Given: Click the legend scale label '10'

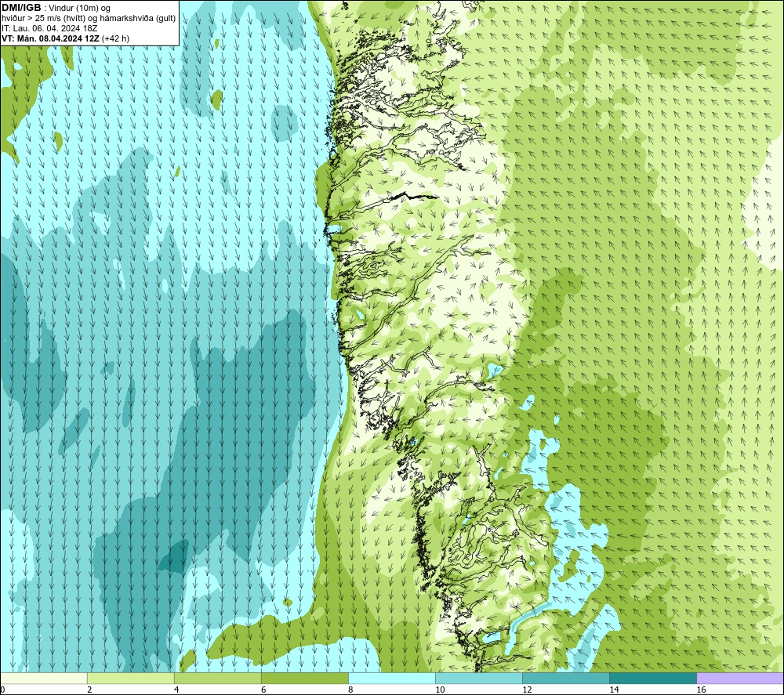Looking at the screenshot, I should [x=440, y=690].
